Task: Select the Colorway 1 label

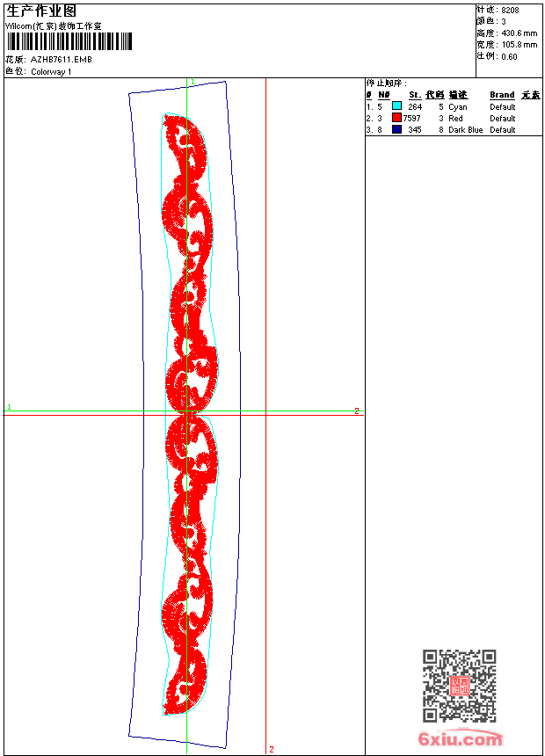Action: (51, 72)
